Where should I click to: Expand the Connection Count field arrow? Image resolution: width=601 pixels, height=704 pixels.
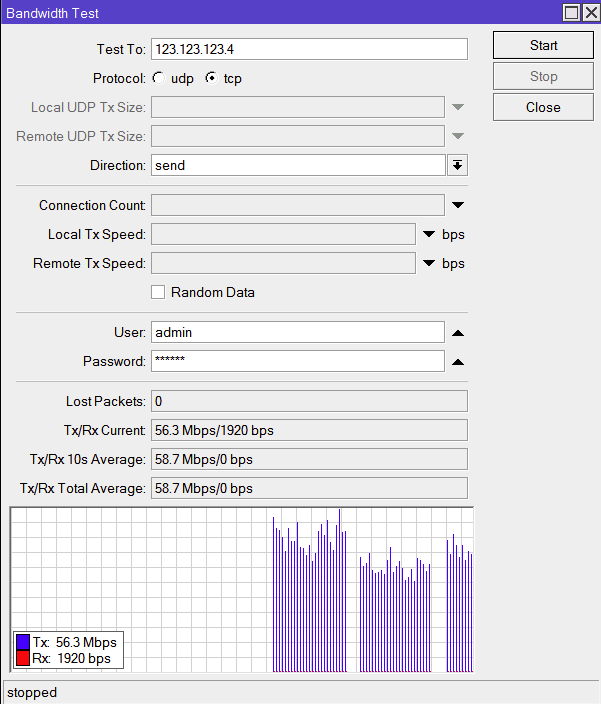[458, 205]
